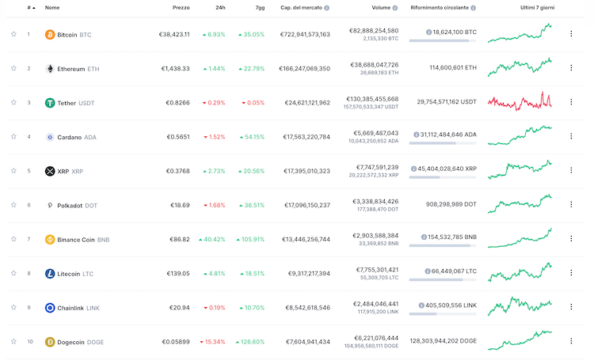Open Dogecoin row options menu
The width and height of the screenshot is (594, 364).
[x=571, y=341]
